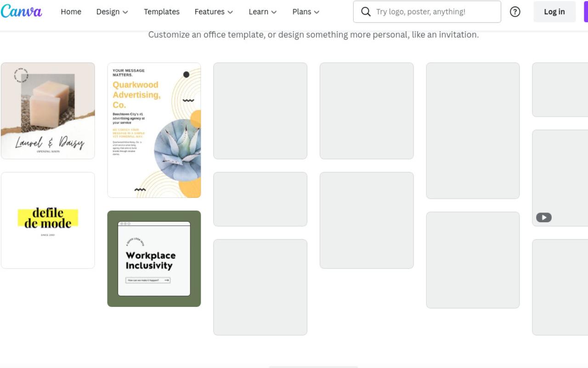Click the Canva logo
This screenshot has height=368, width=588.
pos(21,11)
